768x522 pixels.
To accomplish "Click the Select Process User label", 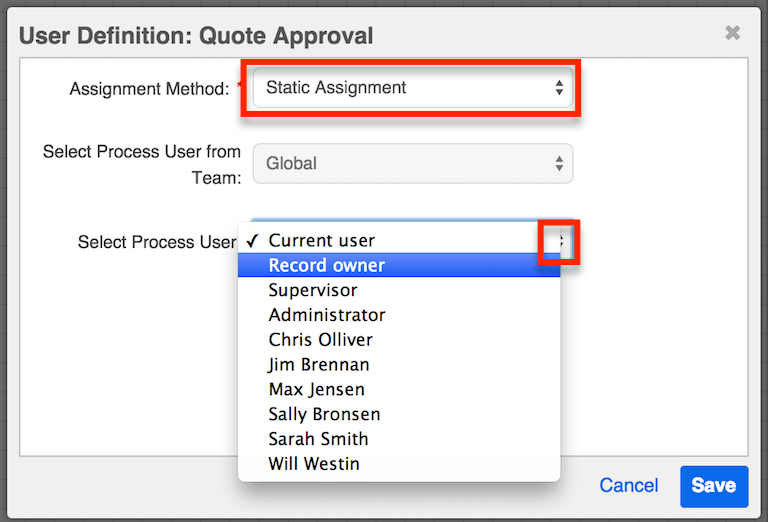I will pyautogui.click(x=157, y=243).
